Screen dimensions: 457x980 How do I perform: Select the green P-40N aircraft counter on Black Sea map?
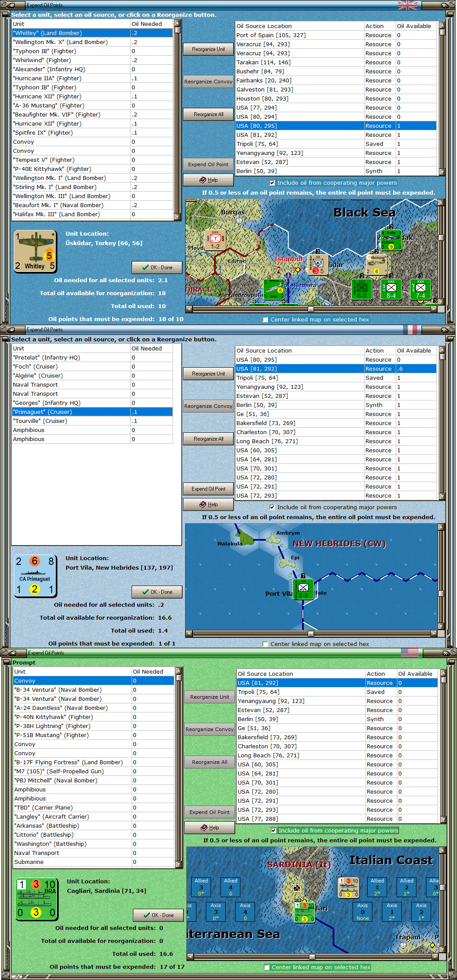point(391,240)
